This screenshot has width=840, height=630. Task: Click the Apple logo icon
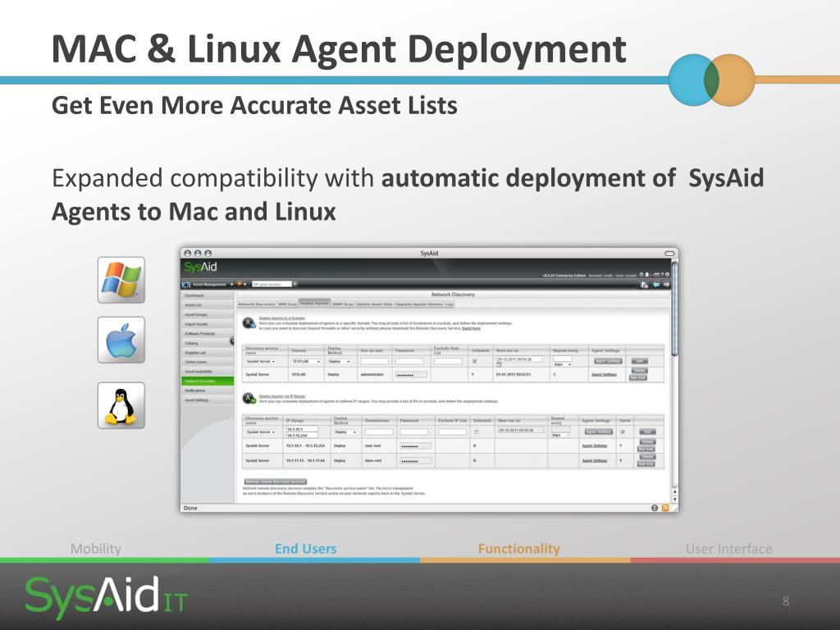(x=121, y=340)
